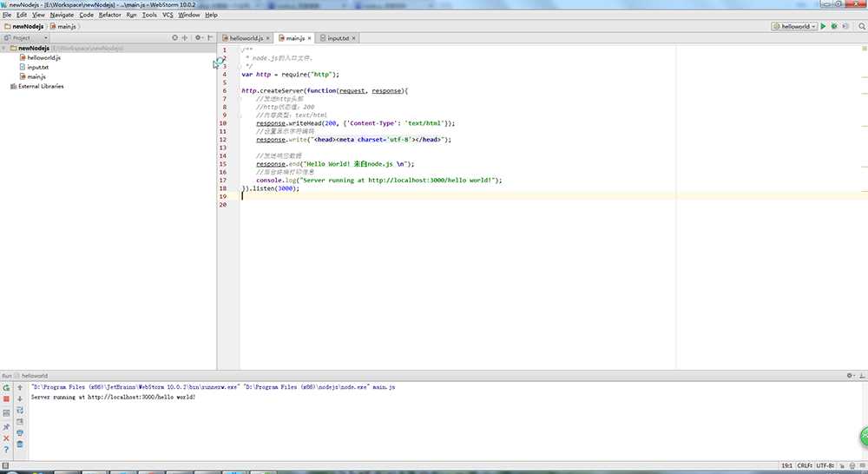Close the helloworld.js editor tab
Screen dimensions: 868x474
pyautogui.click(x=268, y=38)
